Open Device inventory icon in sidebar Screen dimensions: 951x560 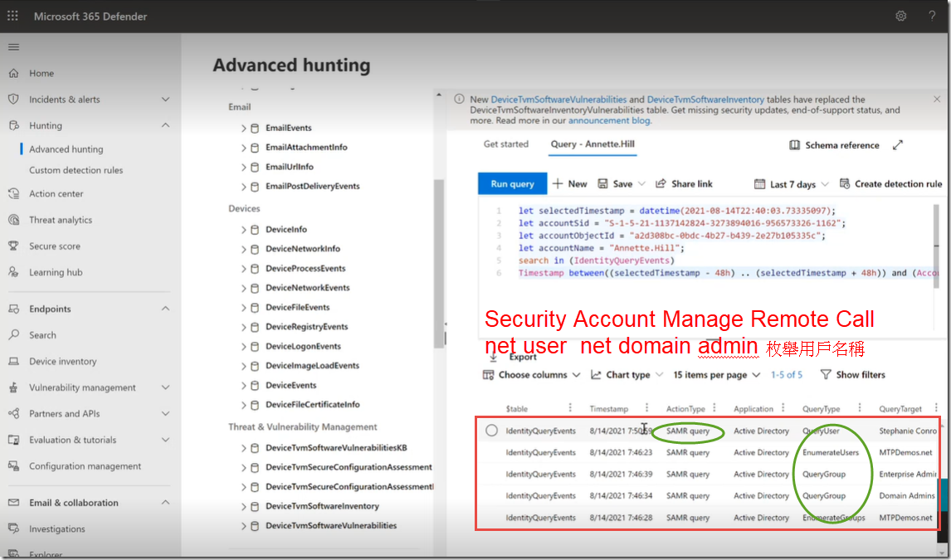(x=13, y=362)
